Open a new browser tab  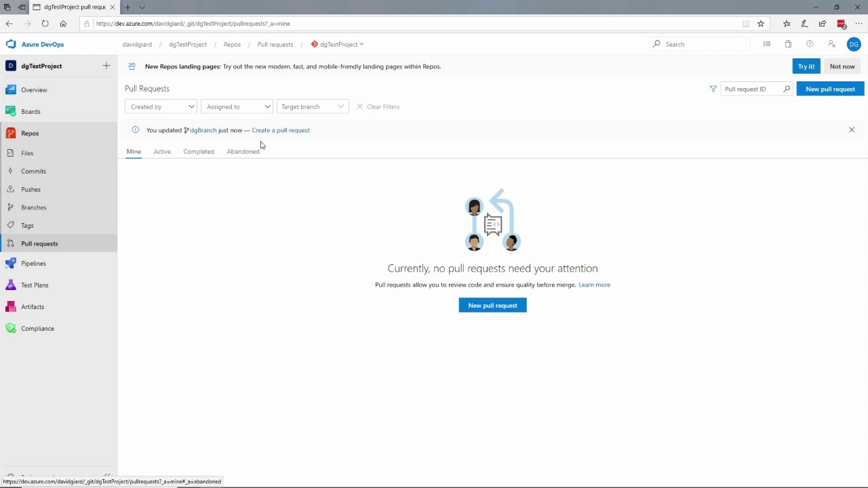coord(127,7)
